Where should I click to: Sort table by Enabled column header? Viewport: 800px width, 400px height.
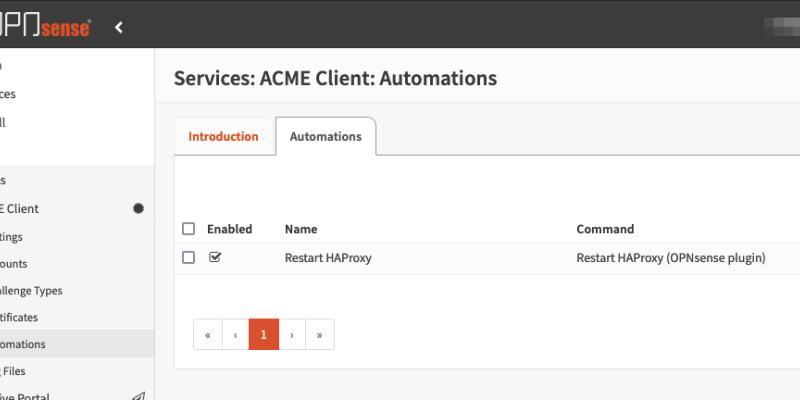coord(230,229)
